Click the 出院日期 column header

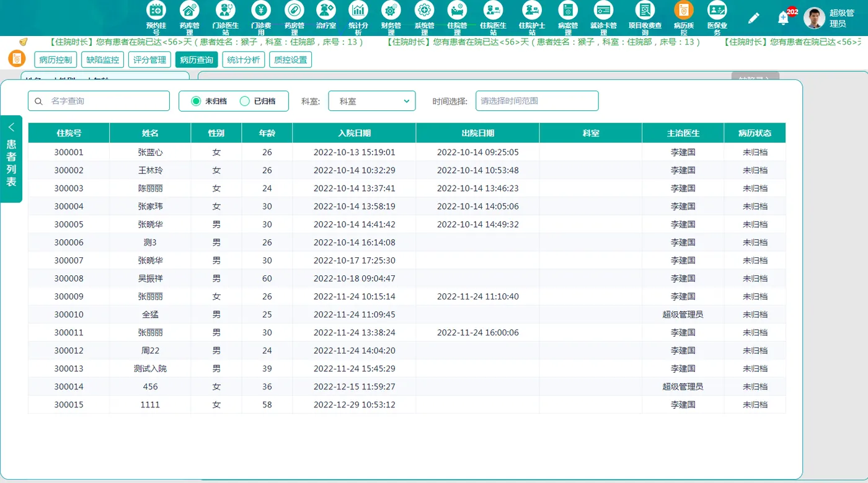478,133
